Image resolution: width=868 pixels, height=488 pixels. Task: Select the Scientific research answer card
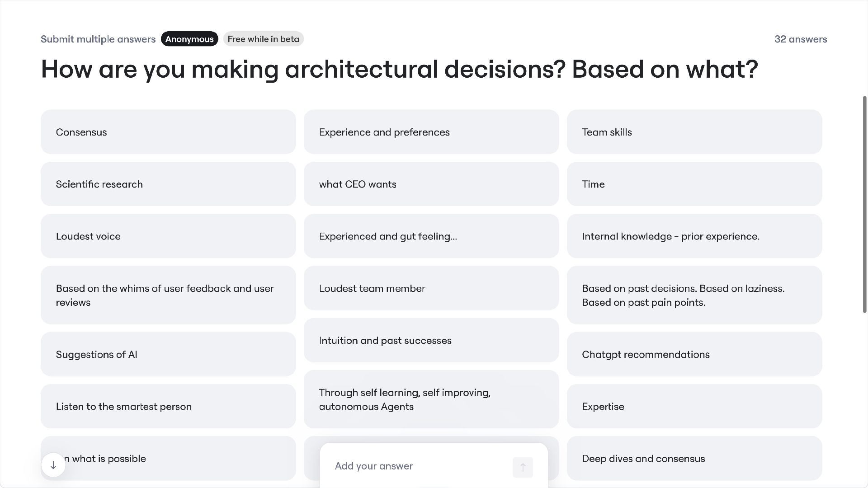click(168, 184)
